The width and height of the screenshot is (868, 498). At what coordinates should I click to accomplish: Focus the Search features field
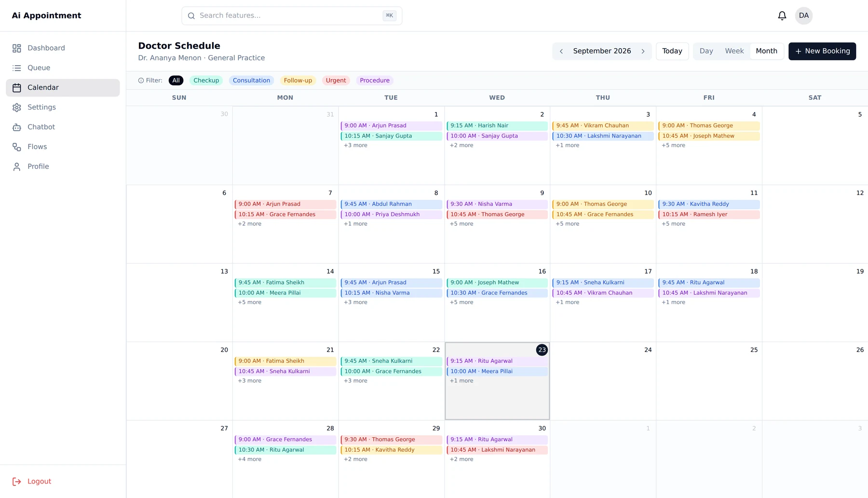coord(292,16)
